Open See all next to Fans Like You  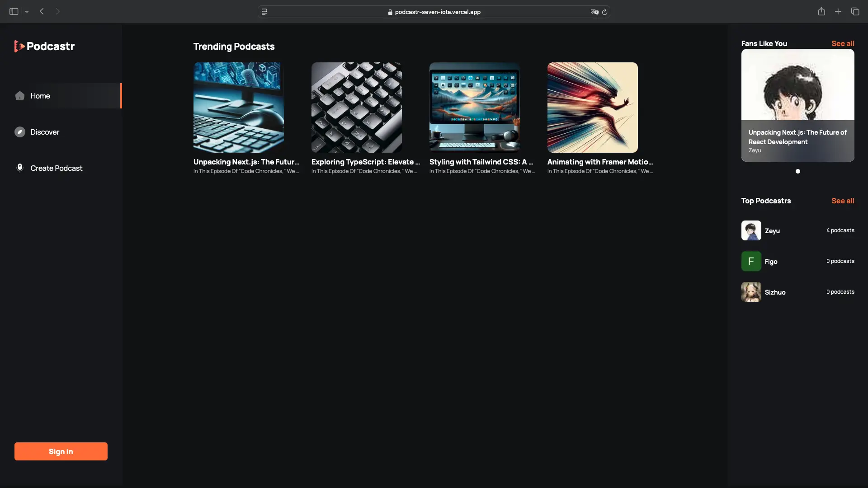(842, 43)
